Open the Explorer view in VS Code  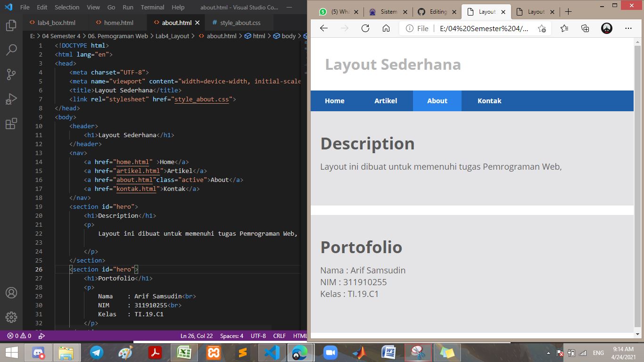click(x=11, y=25)
